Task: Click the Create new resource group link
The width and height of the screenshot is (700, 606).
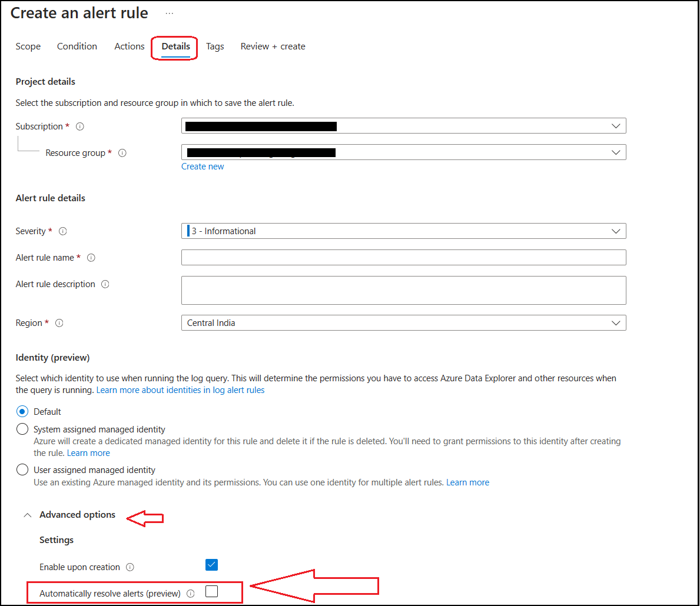Action: coord(203,166)
